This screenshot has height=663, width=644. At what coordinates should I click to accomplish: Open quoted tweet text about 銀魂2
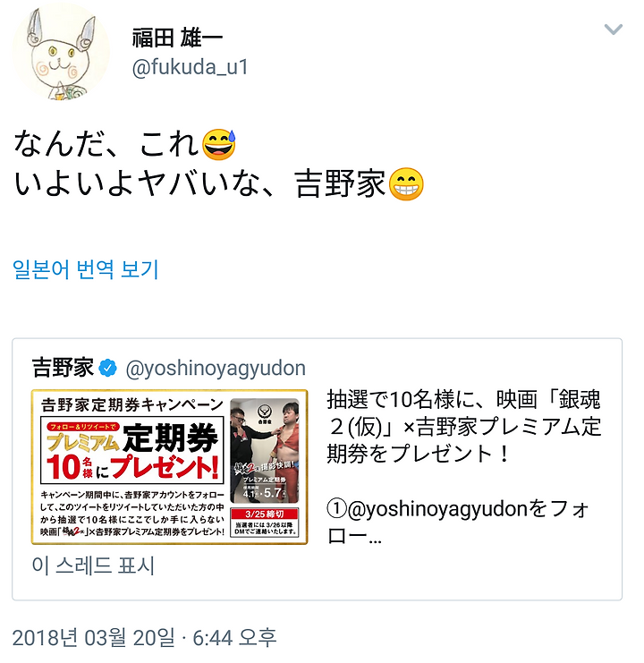pyautogui.click(x=464, y=427)
